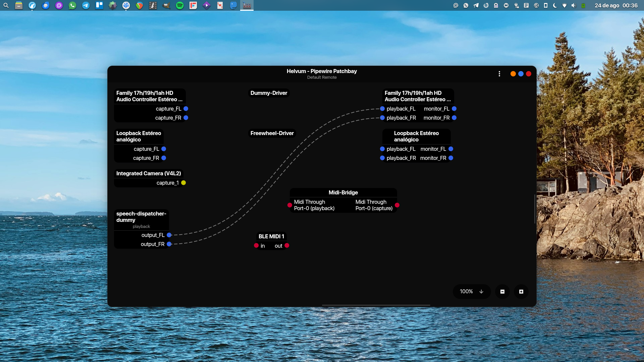644x362 pixels.
Task: Click the Integrated Camera capture_1 yellow port
Action: coord(183,183)
